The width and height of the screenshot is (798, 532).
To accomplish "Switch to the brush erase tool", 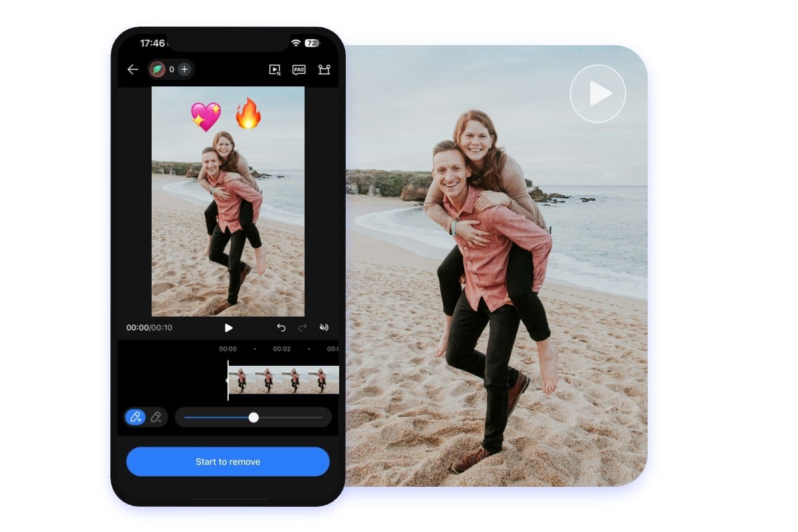I will coord(158,417).
